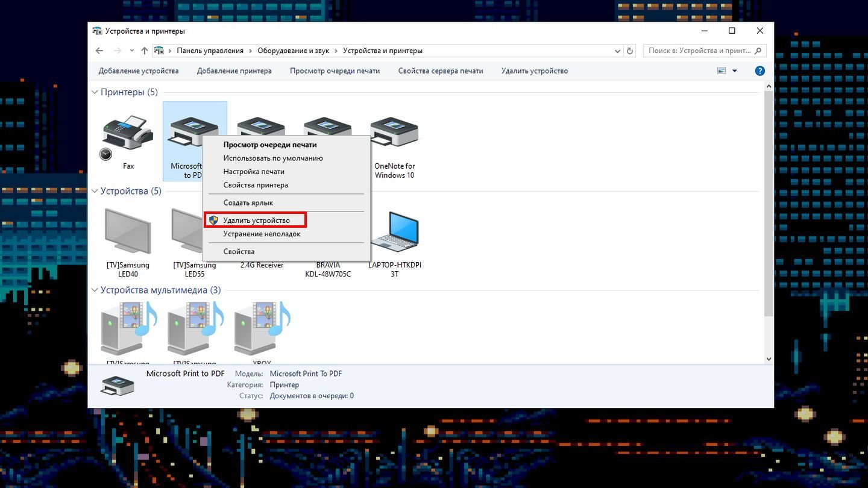
Task: Click the Документов в очереди: 0 status
Action: 312,396
